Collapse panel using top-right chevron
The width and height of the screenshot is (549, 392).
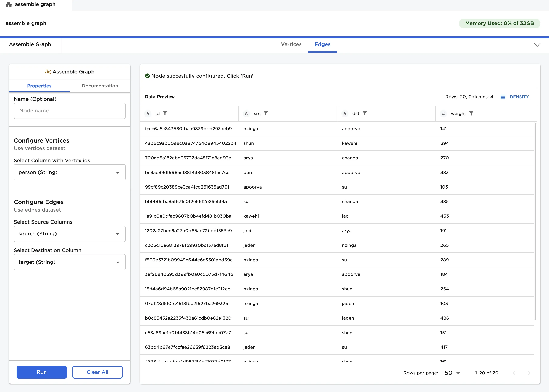pos(537,45)
